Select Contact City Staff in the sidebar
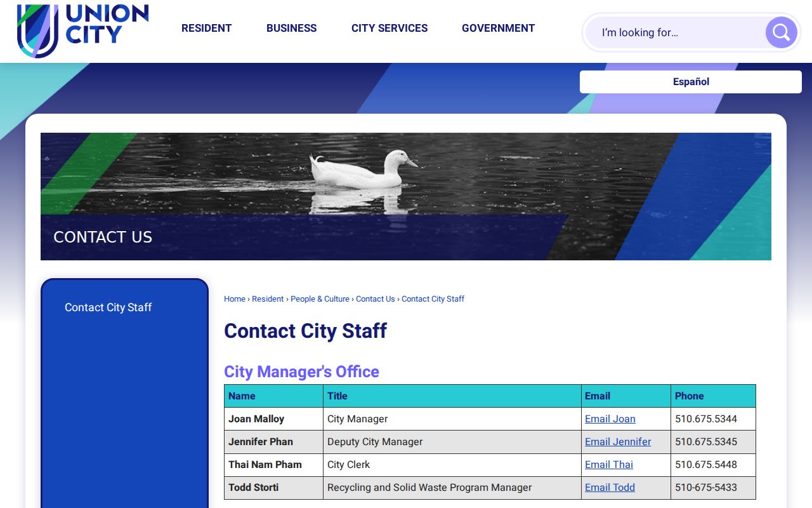 (x=108, y=307)
